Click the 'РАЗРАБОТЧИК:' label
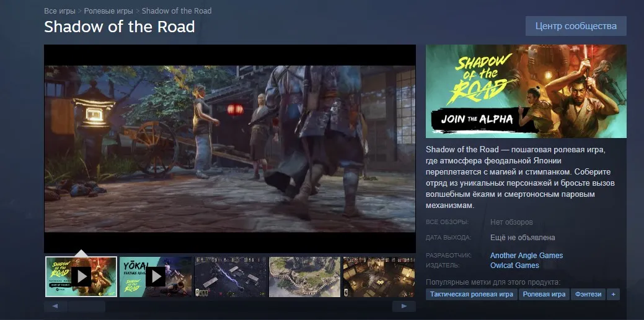 click(449, 255)
